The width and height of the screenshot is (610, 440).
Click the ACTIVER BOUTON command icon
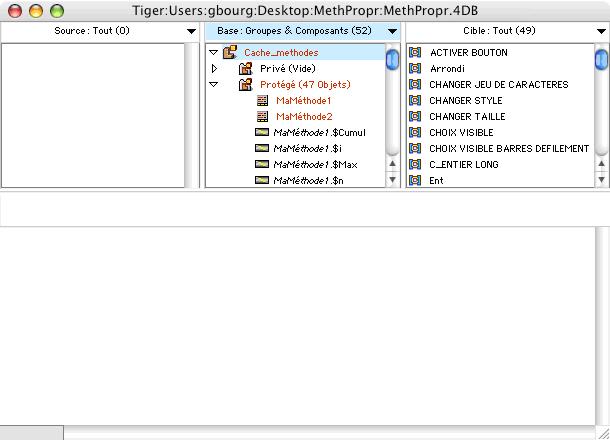point(415,53)
